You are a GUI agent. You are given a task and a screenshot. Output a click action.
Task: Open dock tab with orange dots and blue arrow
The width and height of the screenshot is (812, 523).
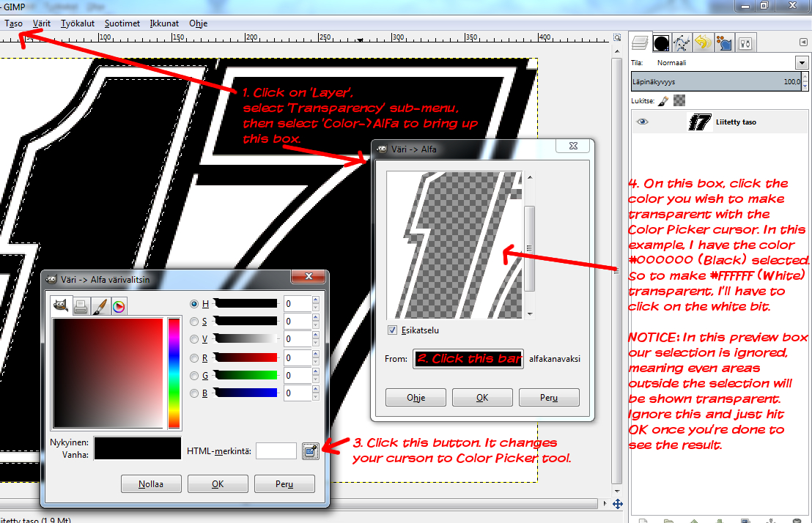723,43
